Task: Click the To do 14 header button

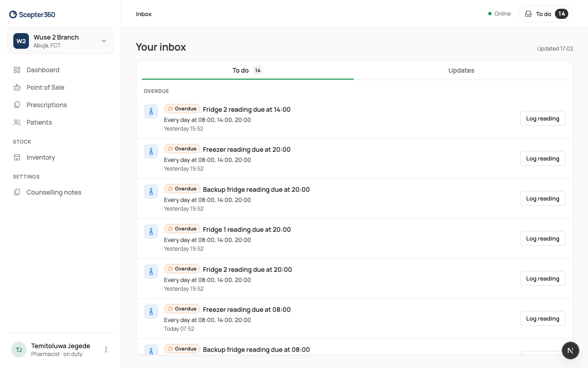Action: (546, 14)
